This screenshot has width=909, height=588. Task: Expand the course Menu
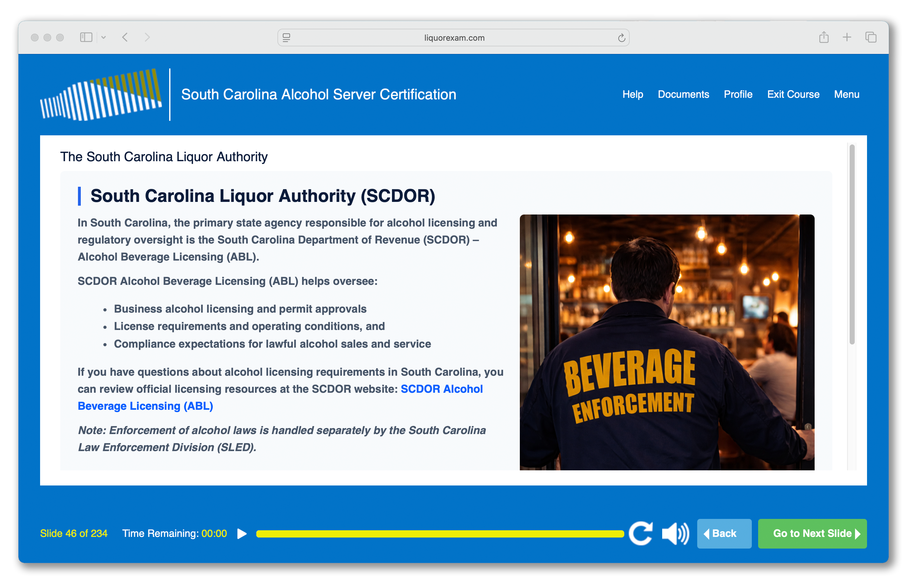coord(847,94)
